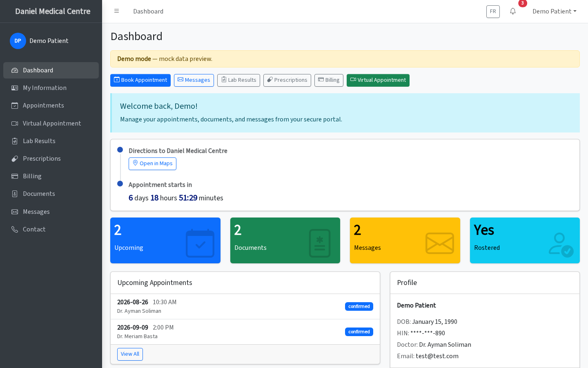Viewport: 588px width, 368px height.
Task: Click the Messages envelope icon in sidebar
Action: click(x=15, y=212)
